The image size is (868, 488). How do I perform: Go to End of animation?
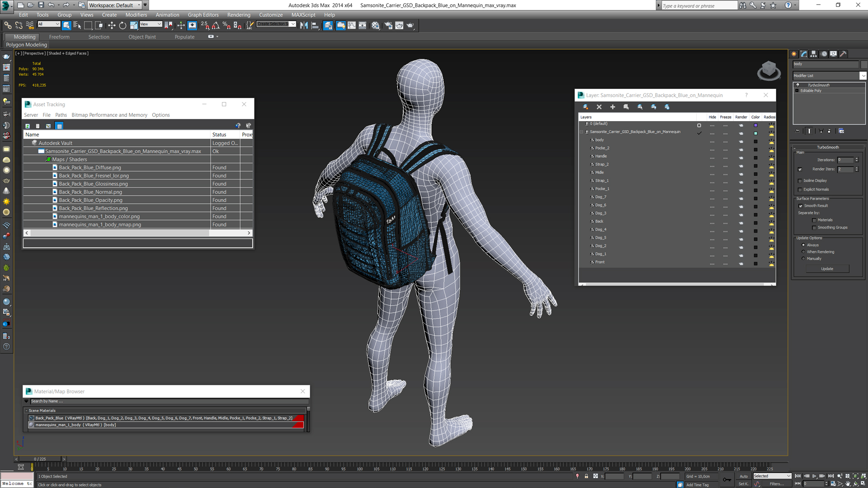(x=830, y=476)
